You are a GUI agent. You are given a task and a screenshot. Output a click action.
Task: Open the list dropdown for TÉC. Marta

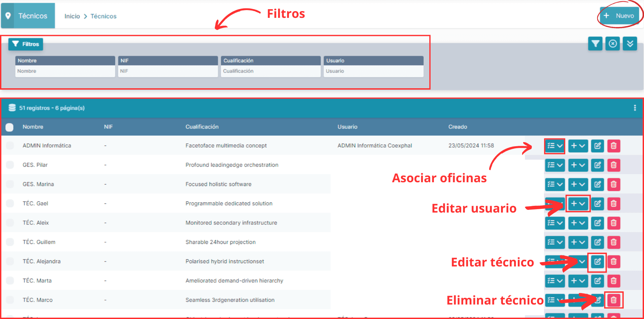coord(554,281)
